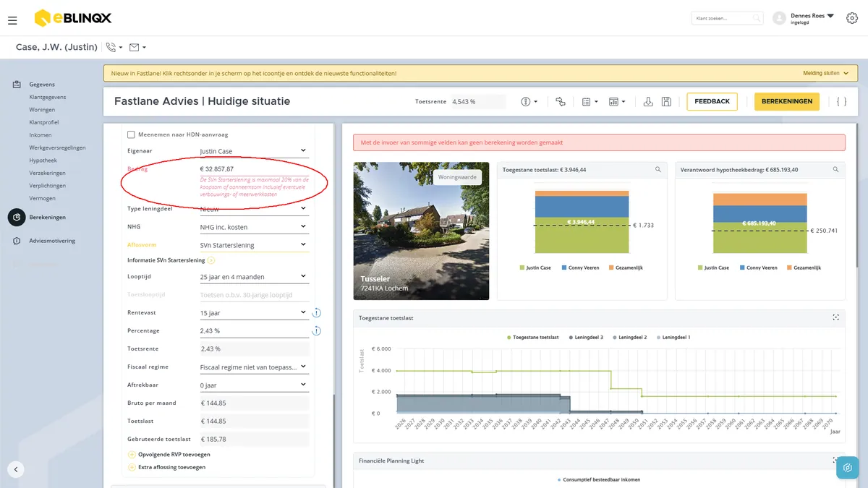
Task: Open the Rentevast dropdown
Action: (x=254, y=313)
